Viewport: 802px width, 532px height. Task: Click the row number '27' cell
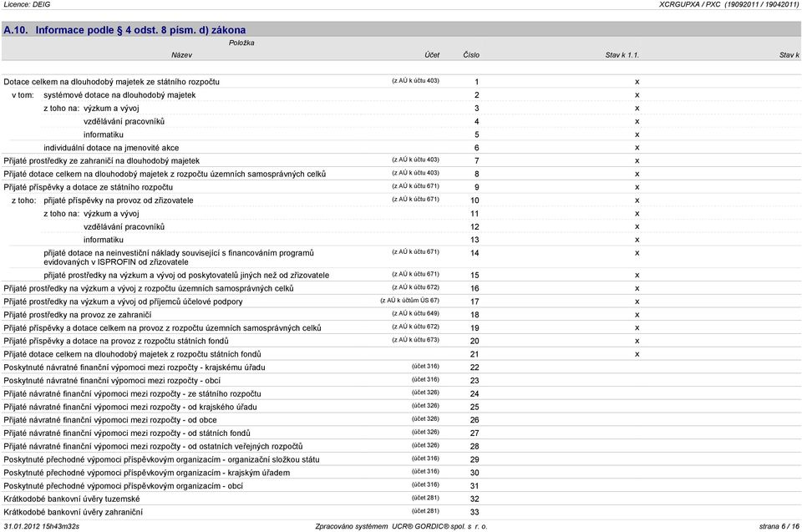tap(475, 433)
